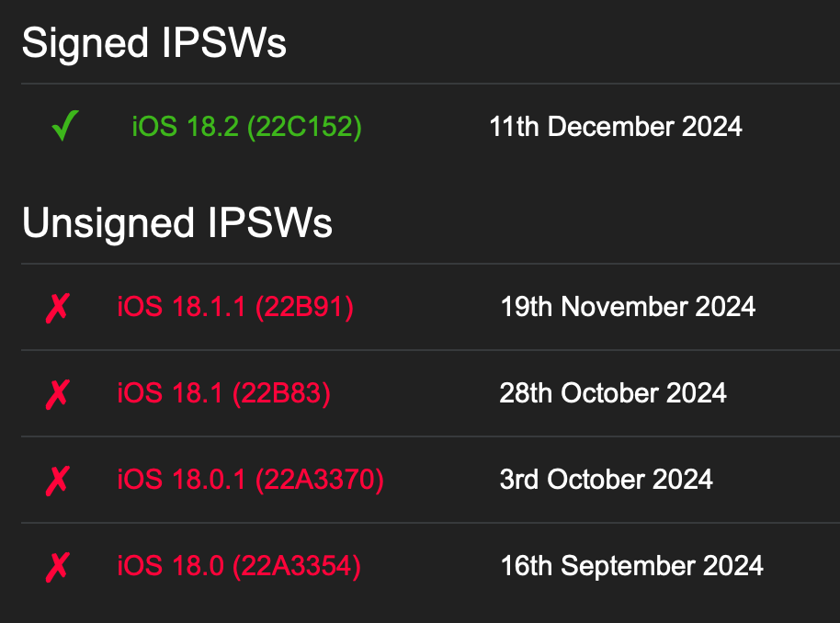Screen dimensions: 840x623
Task: Click the red X beside iOS 18.1
Action: (57, 393)
